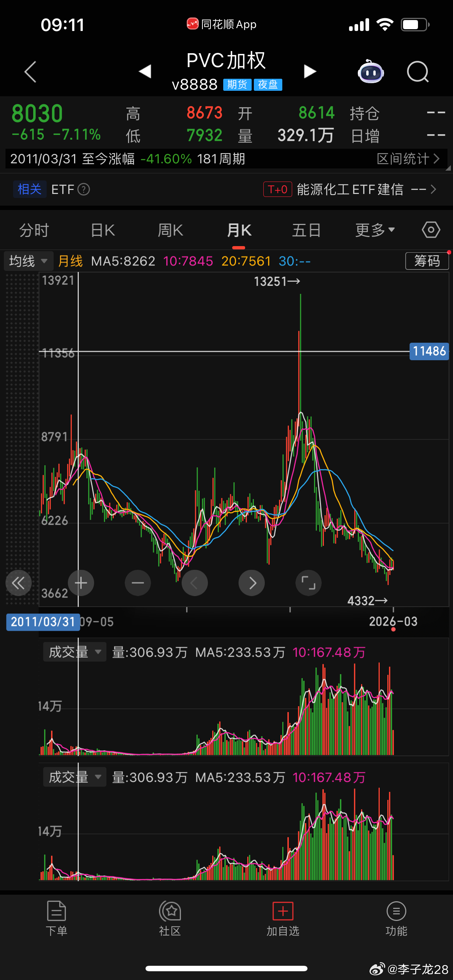
Task: Tap 329.1万 volume value
Action: coord(306,135)
